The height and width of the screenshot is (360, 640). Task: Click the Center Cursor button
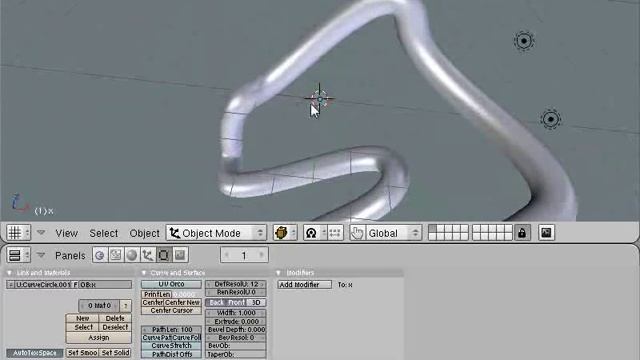(x=171, y=311)
